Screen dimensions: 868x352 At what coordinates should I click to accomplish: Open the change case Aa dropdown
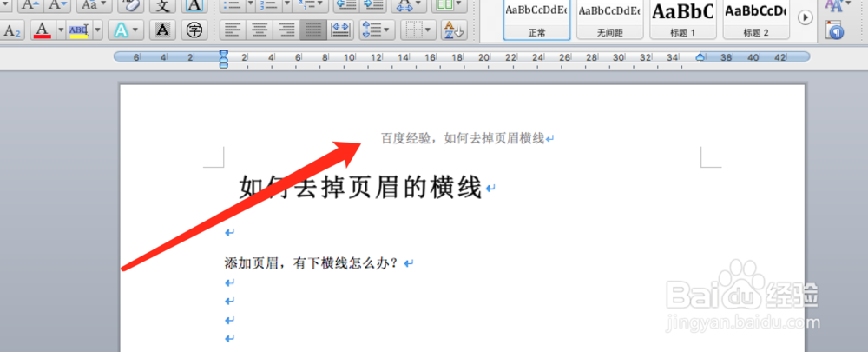(x=94, y=5)
